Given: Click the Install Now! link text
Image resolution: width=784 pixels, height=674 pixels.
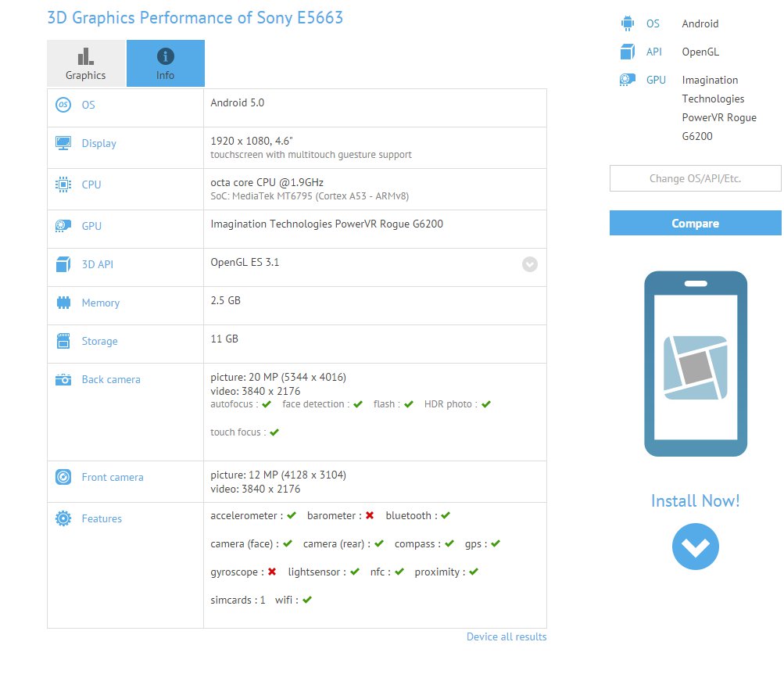Looking at the screenshot, I should pyautogui.click(x=695, y=500).
